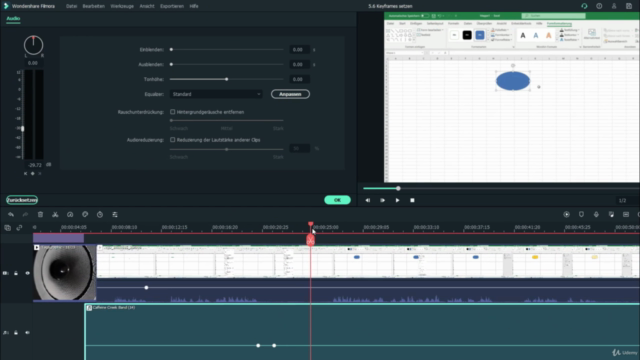The height and width of the screenshot is (360, 640).
Task: Click the Zurücksetzen button
Action: pyautogui.click(x=22, y=200)
